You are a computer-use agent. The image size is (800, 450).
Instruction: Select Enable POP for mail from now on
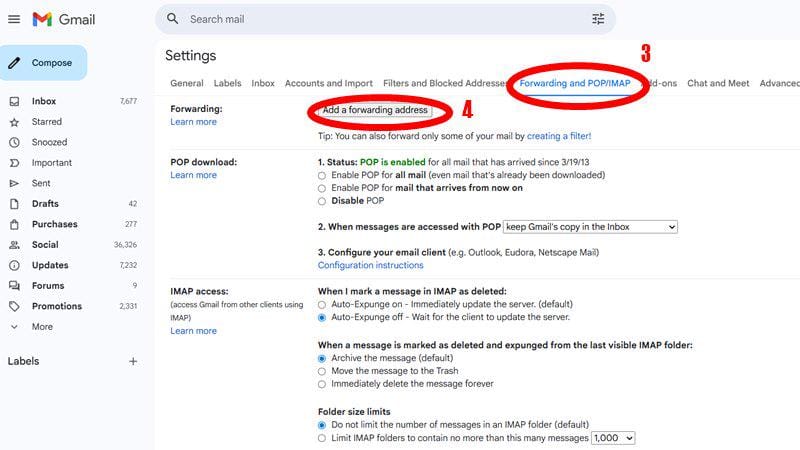[x=321, y=188]
